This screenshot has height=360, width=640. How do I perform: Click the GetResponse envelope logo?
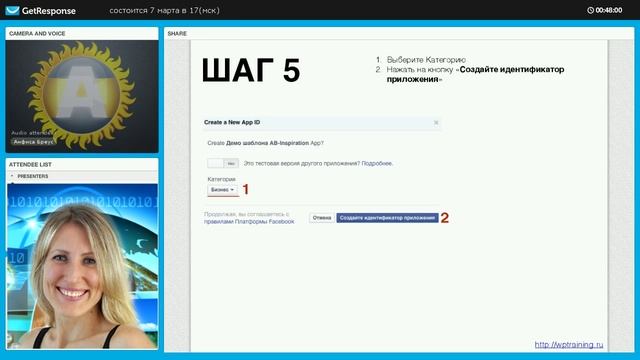pos(12,10)
